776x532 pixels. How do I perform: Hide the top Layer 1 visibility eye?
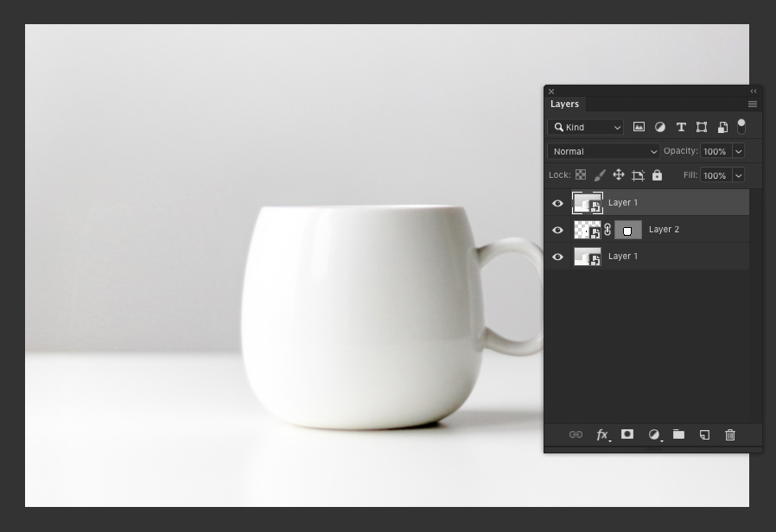pos(557,203)
